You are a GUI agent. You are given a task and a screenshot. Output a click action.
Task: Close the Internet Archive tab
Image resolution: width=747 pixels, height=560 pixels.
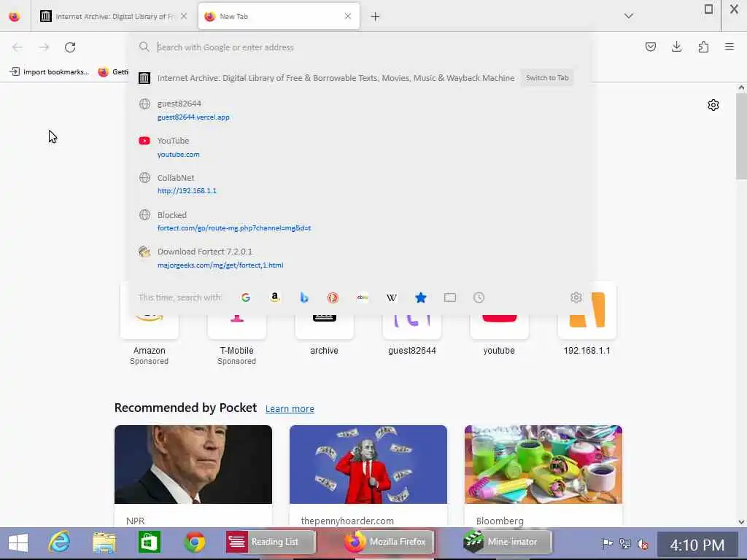tap(184, 16)
